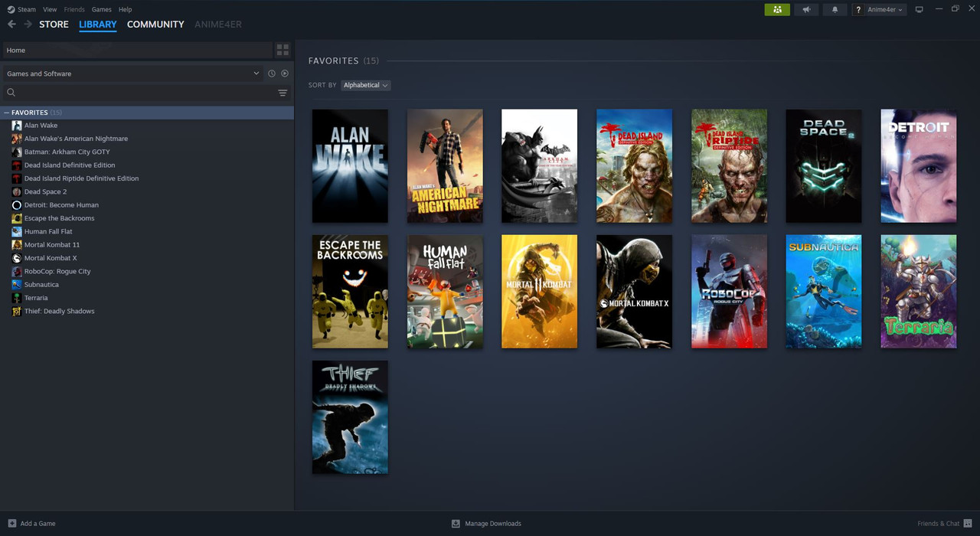The width and height of the screenshot is (980, 536).
Task: Click the Add a Game plus icon
Action: click(11, 524)
